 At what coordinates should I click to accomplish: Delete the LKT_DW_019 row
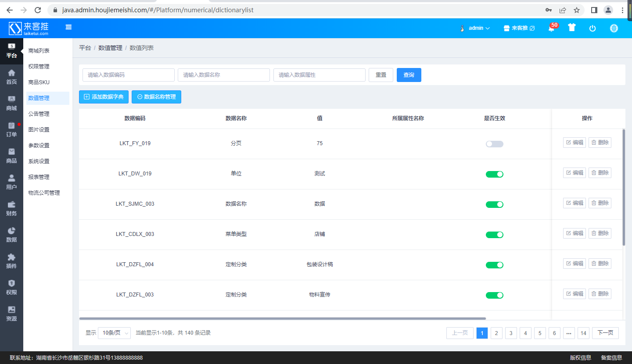pos(600,173)
